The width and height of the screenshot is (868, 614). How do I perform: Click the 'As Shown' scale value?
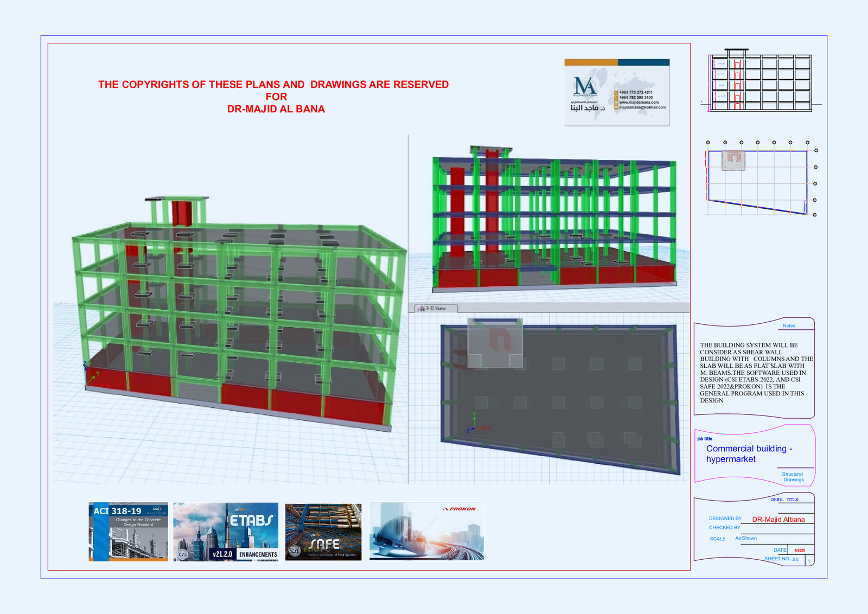click(746, 538)
